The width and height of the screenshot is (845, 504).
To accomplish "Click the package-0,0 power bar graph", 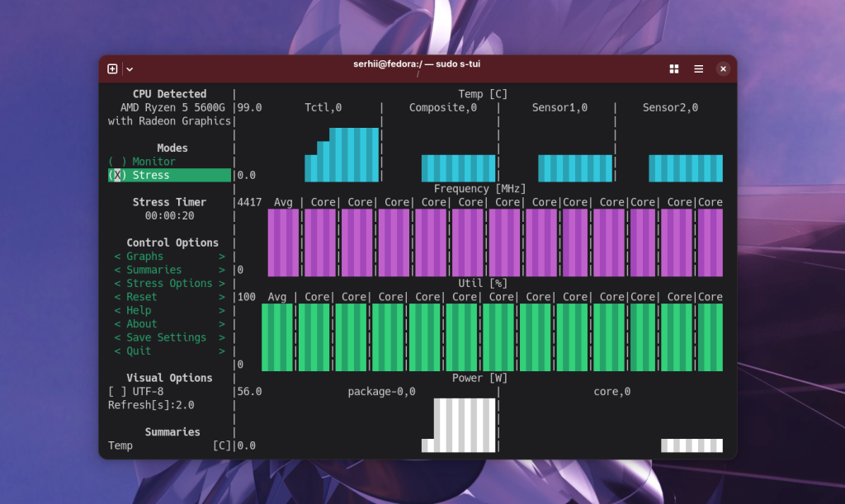I will coord(458,425).
